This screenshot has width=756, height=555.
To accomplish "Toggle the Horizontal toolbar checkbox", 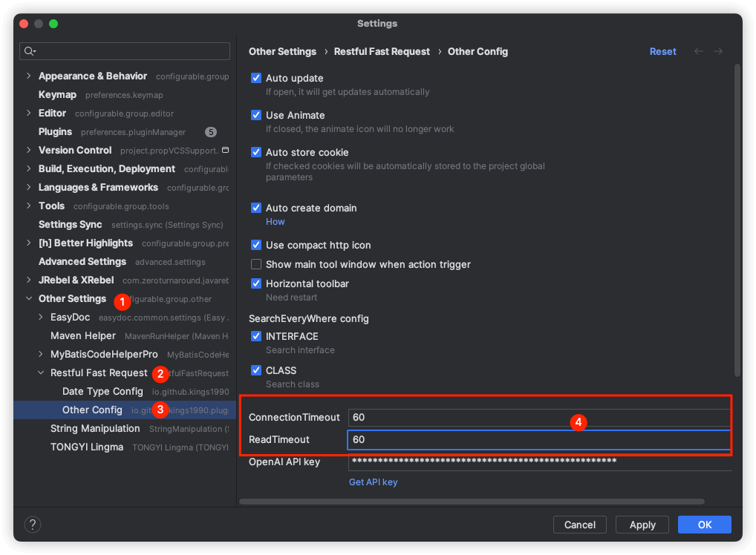I will (256, 283).
